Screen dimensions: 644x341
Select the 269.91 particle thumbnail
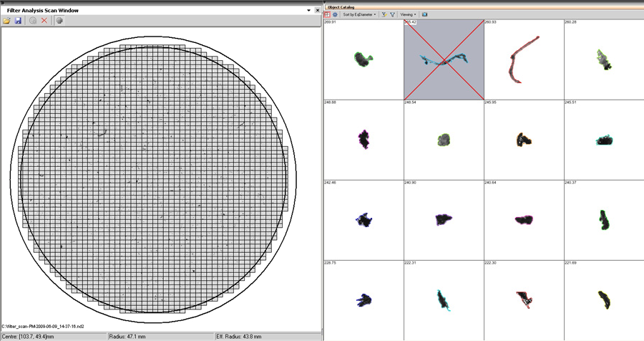pos(364,60)
